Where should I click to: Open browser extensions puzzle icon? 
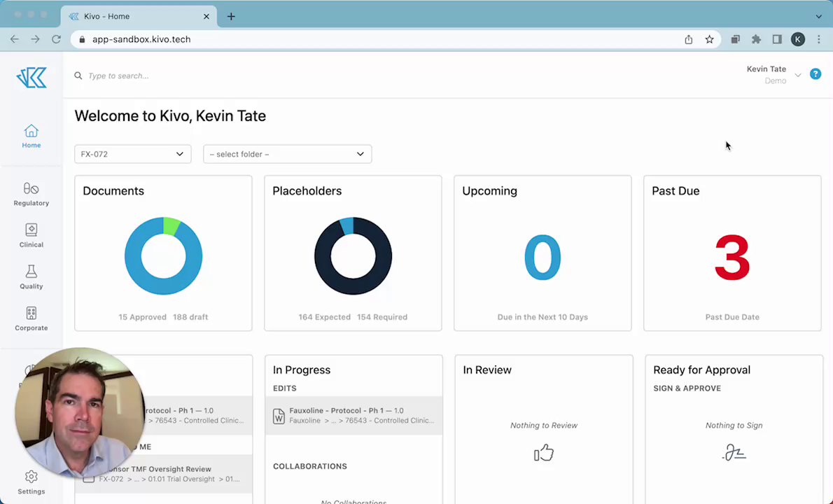pyautogui.click(x=756, y=39)
